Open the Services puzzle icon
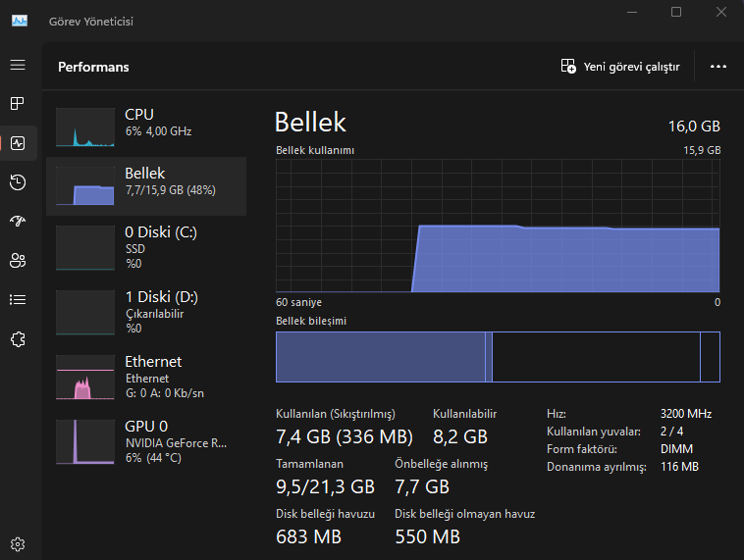The height and width of the screenshot is (560, 744). [18, 338]
